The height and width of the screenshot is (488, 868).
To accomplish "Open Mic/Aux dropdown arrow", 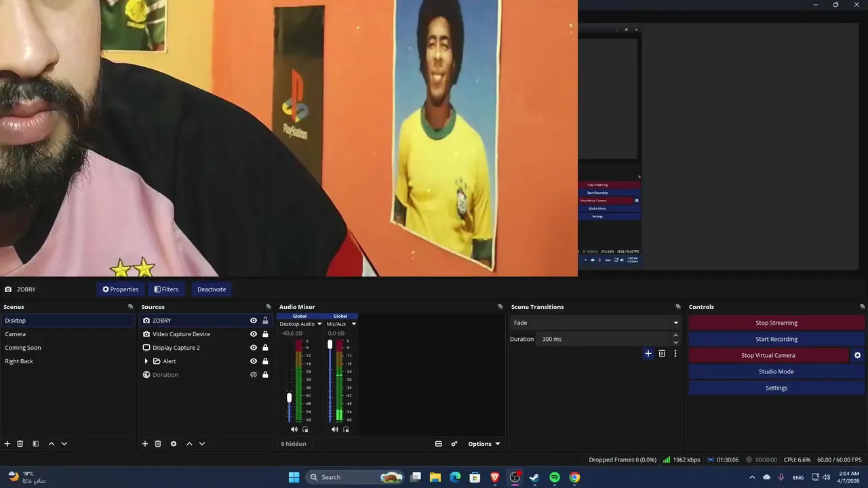I will (x=353, y=324).
